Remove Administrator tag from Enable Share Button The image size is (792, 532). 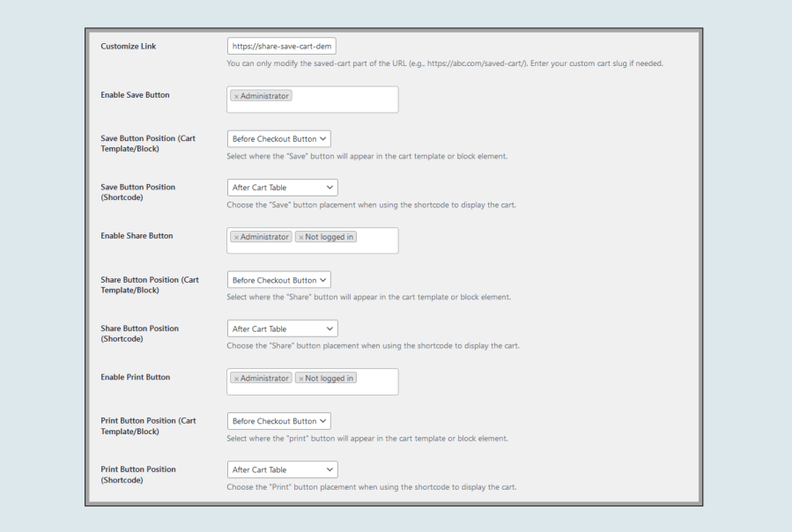click(x=236, y=237)
